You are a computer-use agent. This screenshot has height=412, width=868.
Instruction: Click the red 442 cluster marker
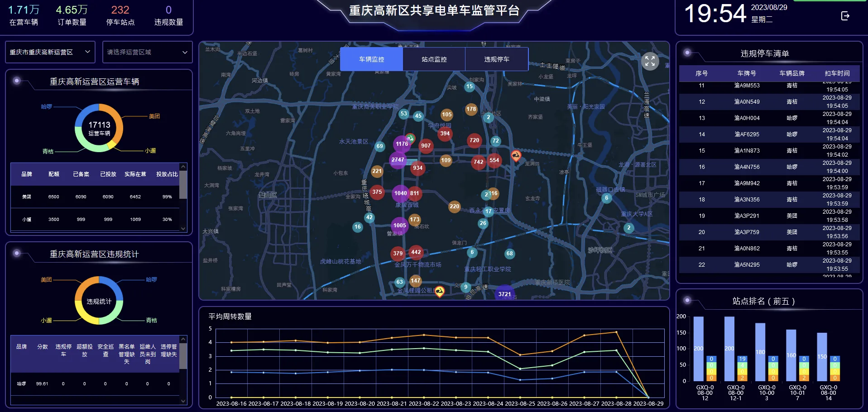[x=416, y=252]
